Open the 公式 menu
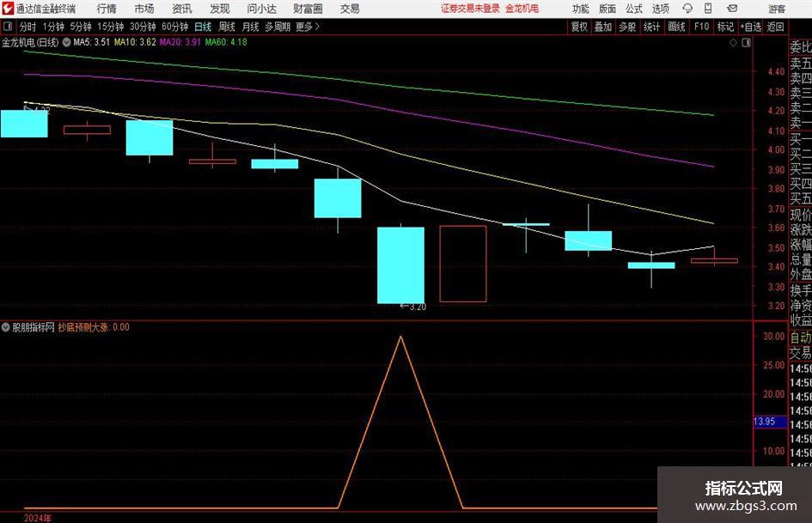 (x=633, y=9)
